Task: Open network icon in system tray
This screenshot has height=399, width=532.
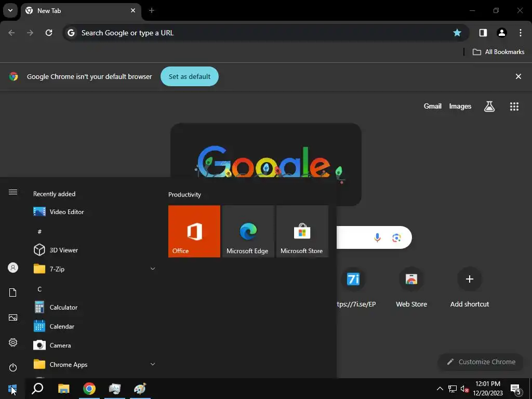Action: tap(453, 389)
